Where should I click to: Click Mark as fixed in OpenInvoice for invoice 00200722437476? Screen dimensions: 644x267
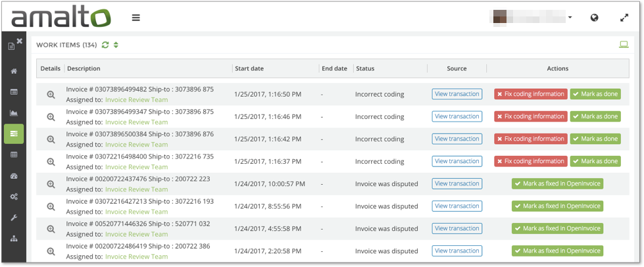tap(557, 183)
